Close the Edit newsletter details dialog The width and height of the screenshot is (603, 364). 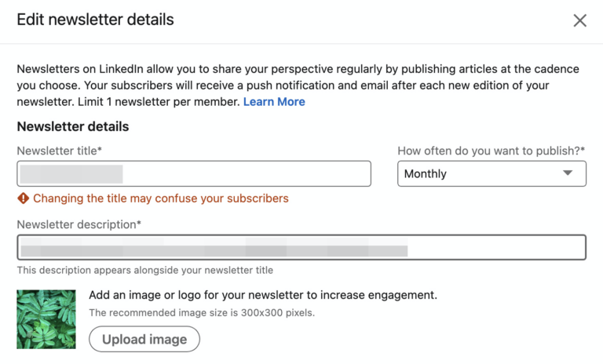click(x=579, y=20)
